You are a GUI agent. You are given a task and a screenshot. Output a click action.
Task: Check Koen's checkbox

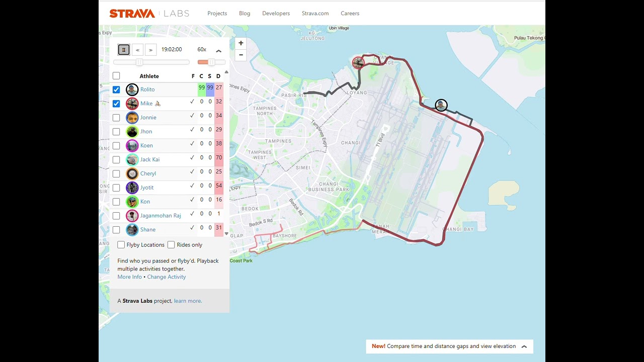click(x=116, y=146)
